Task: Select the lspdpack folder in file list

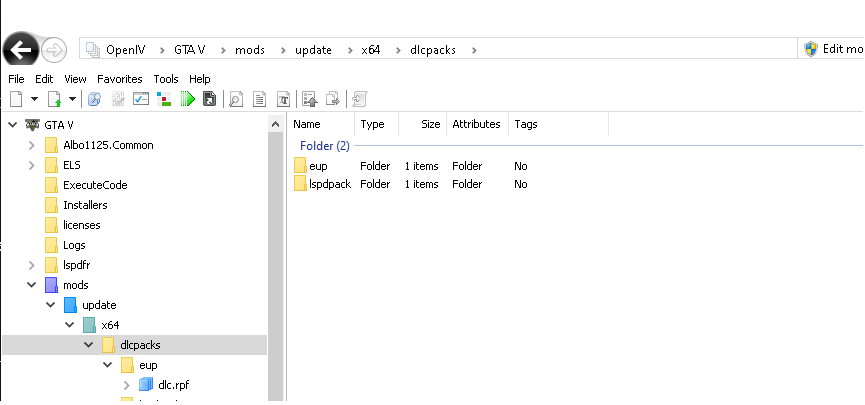Action: click(x=329, y=184)
